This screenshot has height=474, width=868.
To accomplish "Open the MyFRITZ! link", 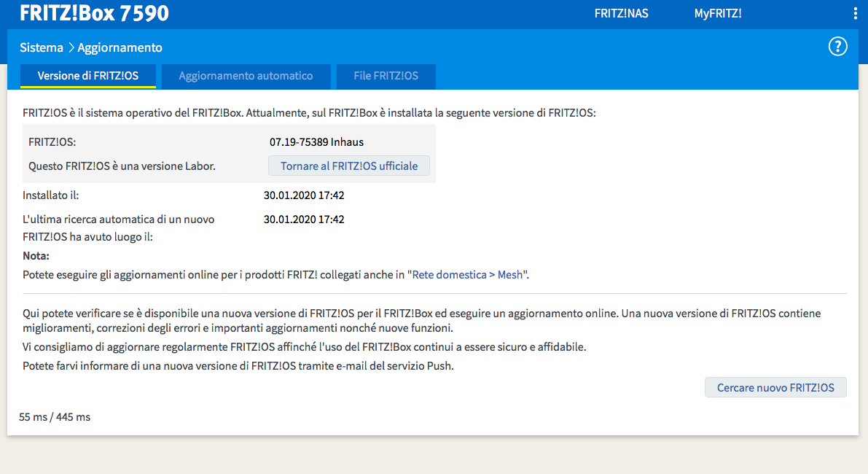I will tap(717, 13).
